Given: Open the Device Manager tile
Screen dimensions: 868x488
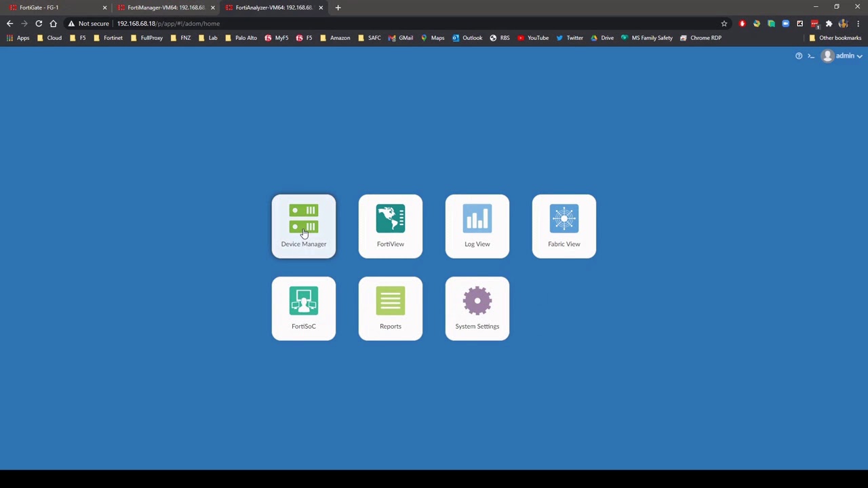Looking at the screenshot, I should click(x=304, y=226).
